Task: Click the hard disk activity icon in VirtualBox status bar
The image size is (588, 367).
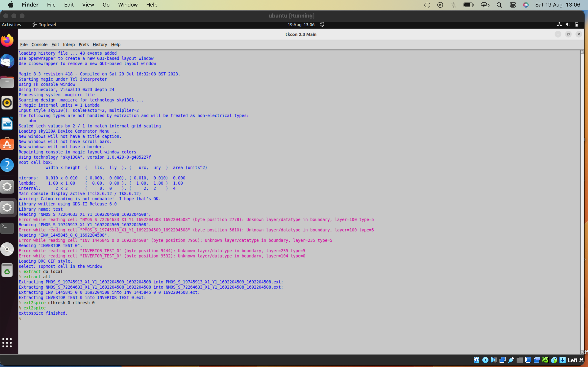Action: point(477,360)
